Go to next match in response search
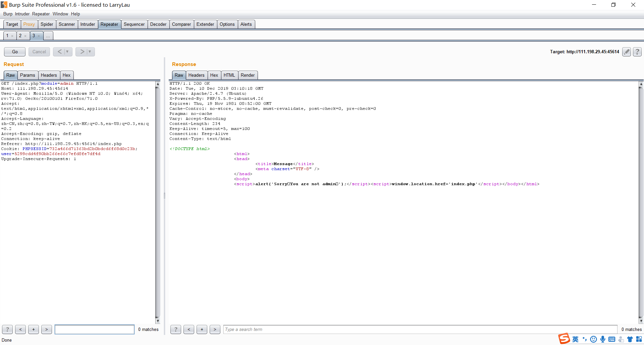 click(x=215, y=329)
